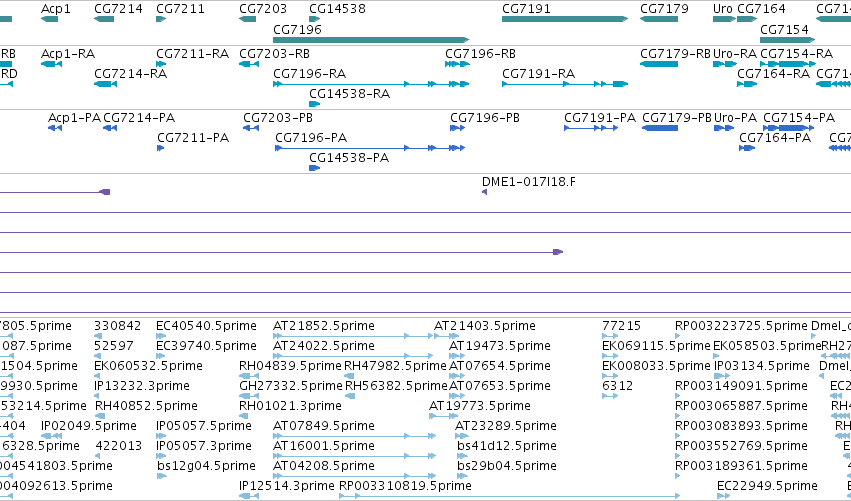Select the Uro-RA transcript label
This screenshot has width=851, height=501.
tap(735, 54)
